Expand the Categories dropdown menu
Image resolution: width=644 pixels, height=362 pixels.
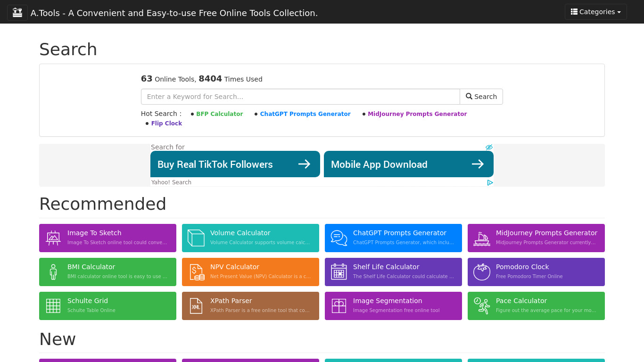[x=595, y=12]
